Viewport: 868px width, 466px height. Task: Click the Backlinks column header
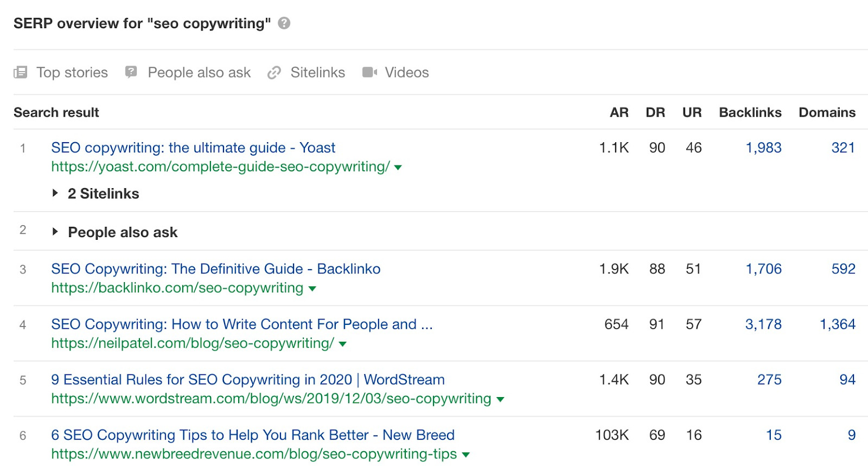[750, 112]
